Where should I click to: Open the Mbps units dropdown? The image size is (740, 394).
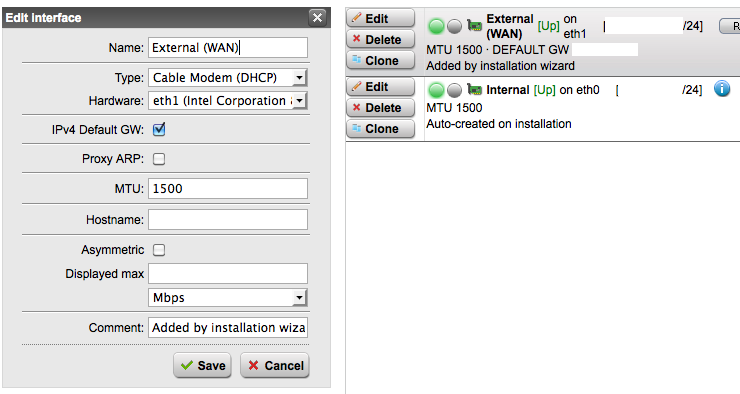[x=228, y=298]
